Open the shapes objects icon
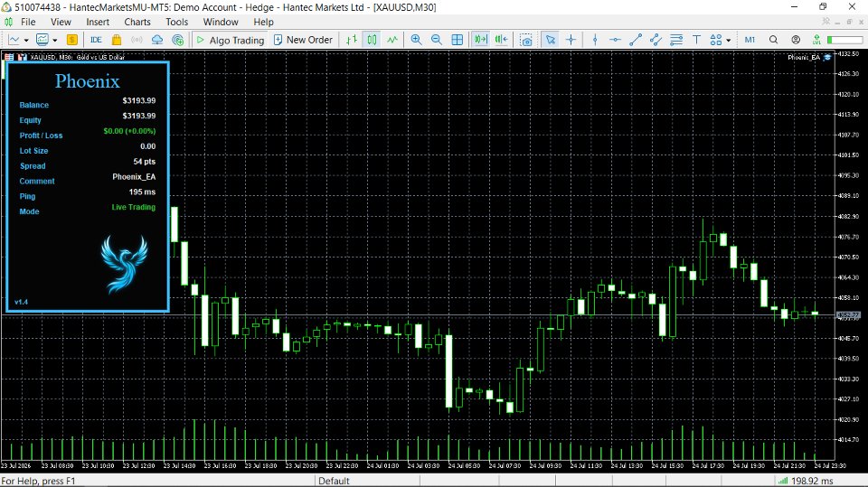 (x=716, y=40)
